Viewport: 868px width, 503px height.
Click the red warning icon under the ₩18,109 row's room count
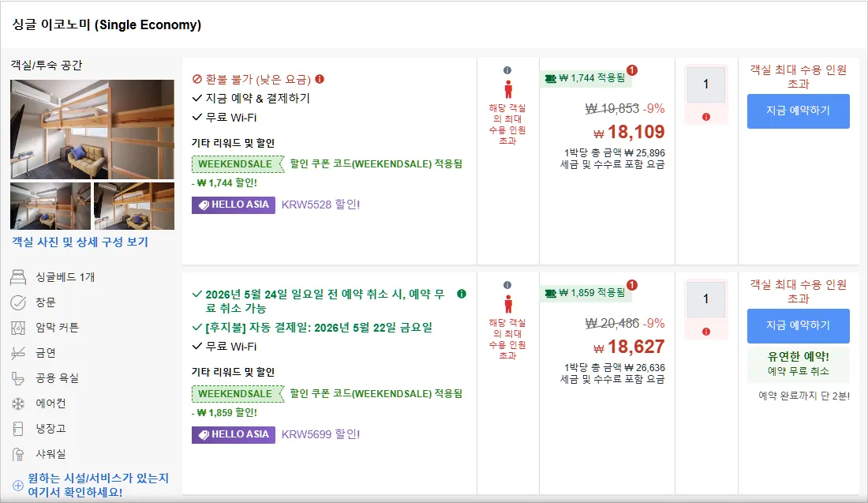coord(705,117)
